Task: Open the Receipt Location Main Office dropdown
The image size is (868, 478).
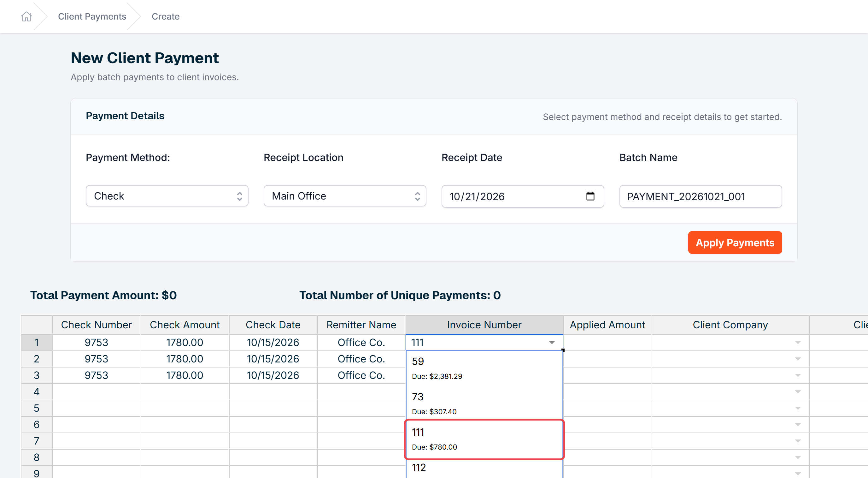Action: [x=345, y=196]
